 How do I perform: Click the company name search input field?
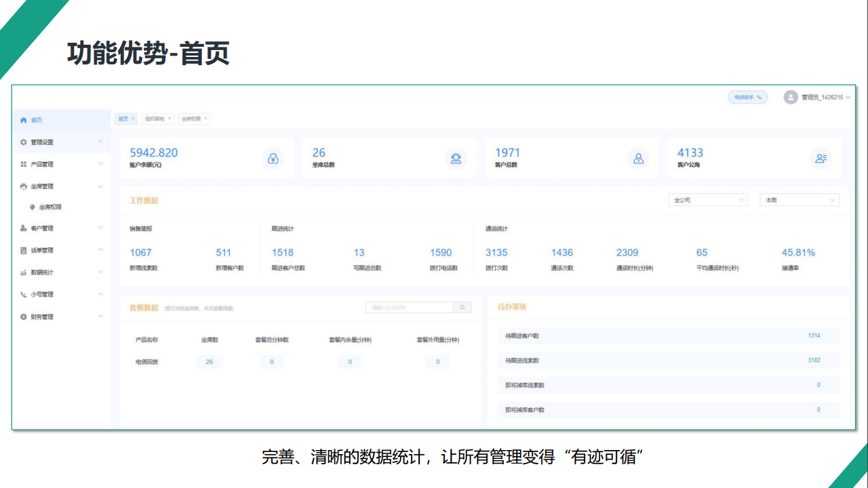[x=409, y=307]
